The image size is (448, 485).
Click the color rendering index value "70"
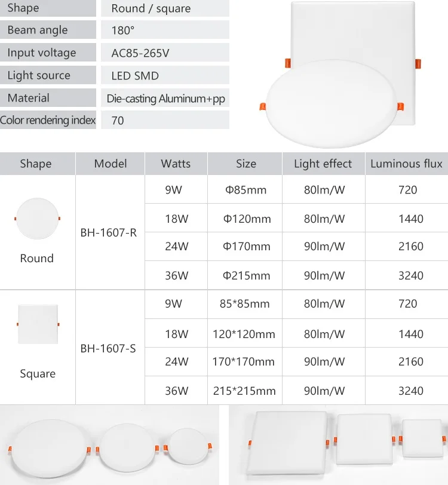(x=118, y=120)
